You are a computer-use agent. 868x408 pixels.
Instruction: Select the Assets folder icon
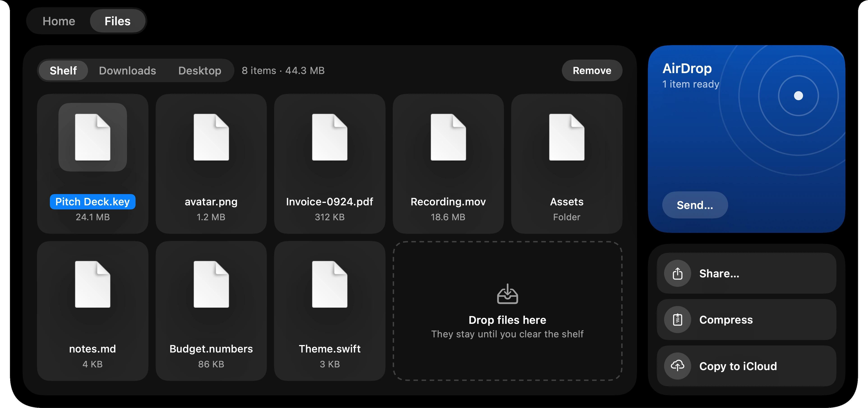(567, 137)
